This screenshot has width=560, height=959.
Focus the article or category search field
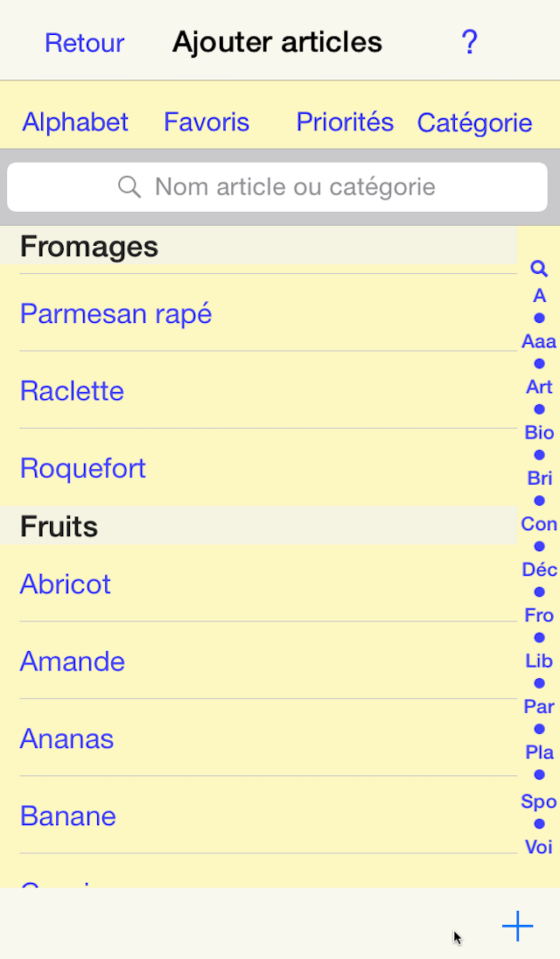277,186
